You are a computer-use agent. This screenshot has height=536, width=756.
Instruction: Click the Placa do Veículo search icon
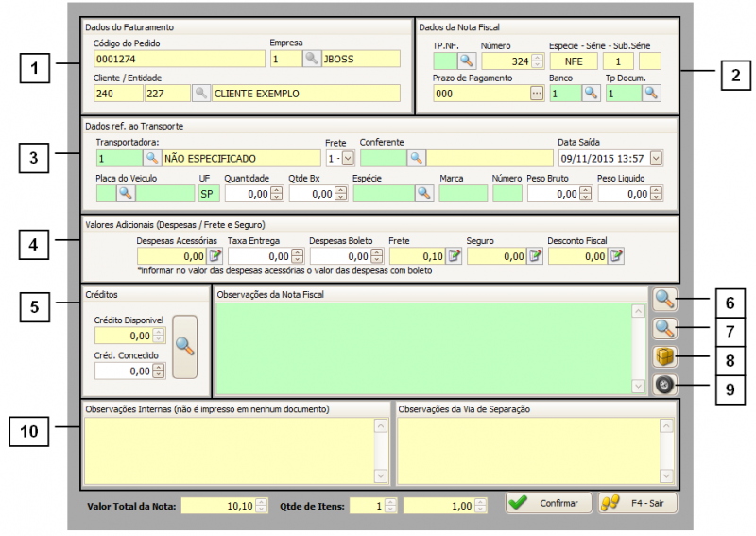pos(126,193)
